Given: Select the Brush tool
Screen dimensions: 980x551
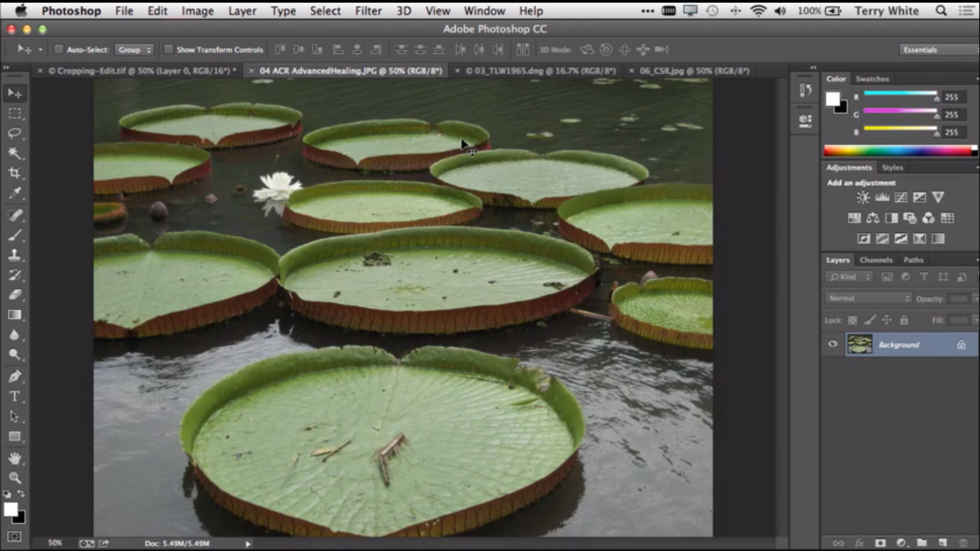Looking at the screenshot, I should [x=15, y=235].
